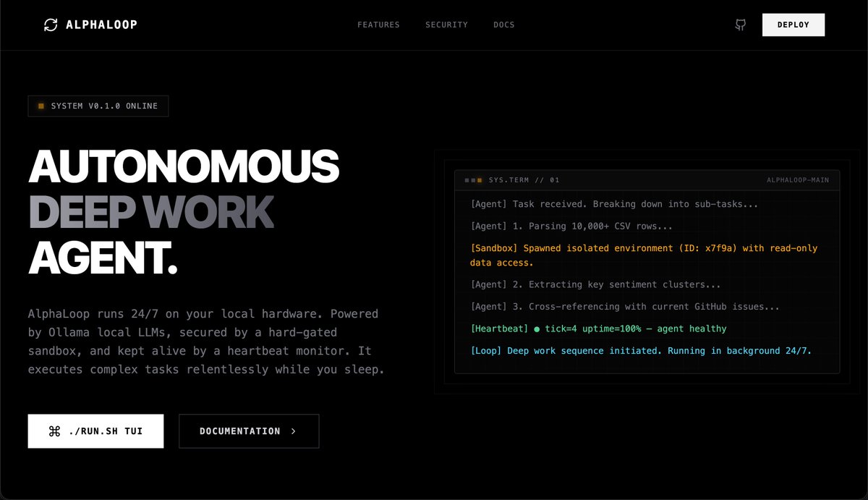Click the Deploy button
Screen dimensions: 868x500
pyautogui.click(x=793, y=25)
